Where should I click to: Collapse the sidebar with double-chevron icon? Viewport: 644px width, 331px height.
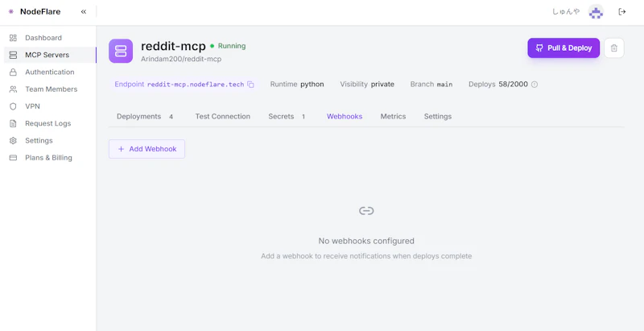pos(84,12)
